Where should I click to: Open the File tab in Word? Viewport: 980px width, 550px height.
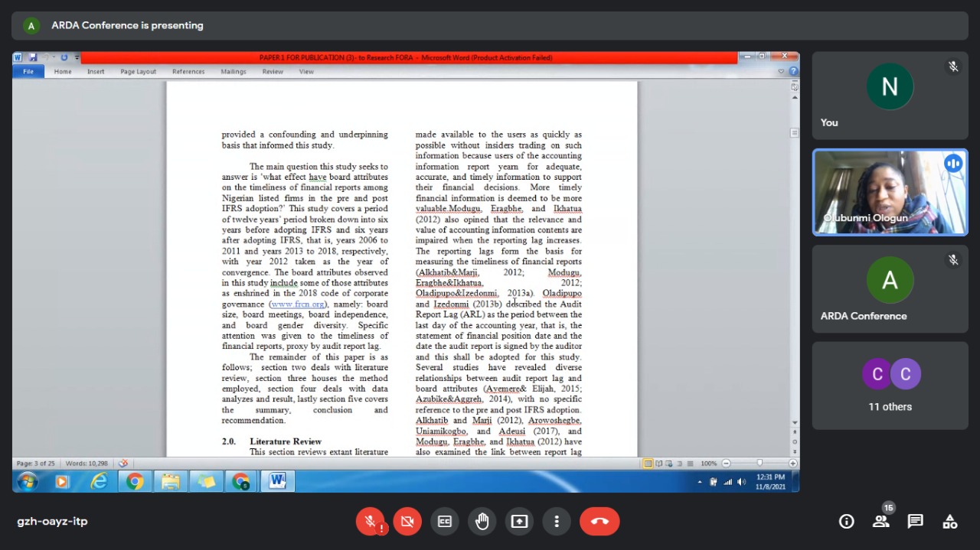pyautogui.click(x=28, y=72)
